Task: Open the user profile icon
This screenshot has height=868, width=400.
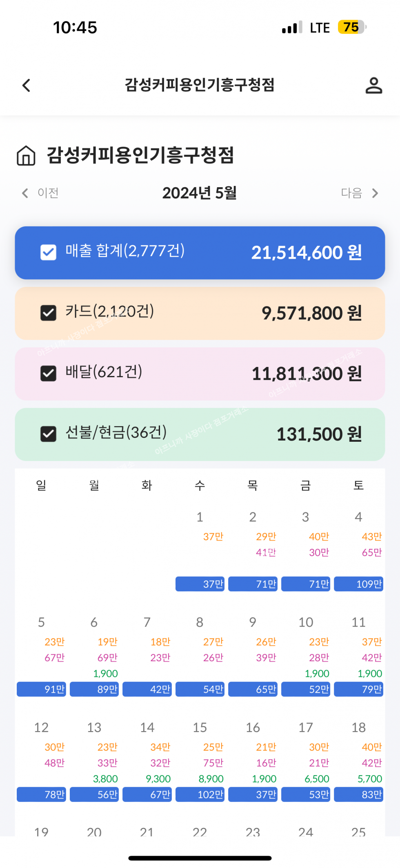Action: (x=373, y=85)
